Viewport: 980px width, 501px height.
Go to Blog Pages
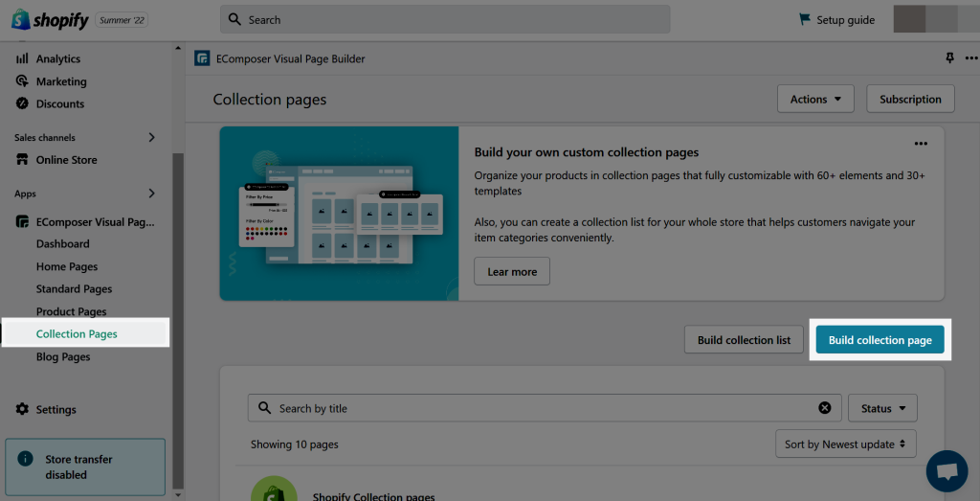coord(63,356)
